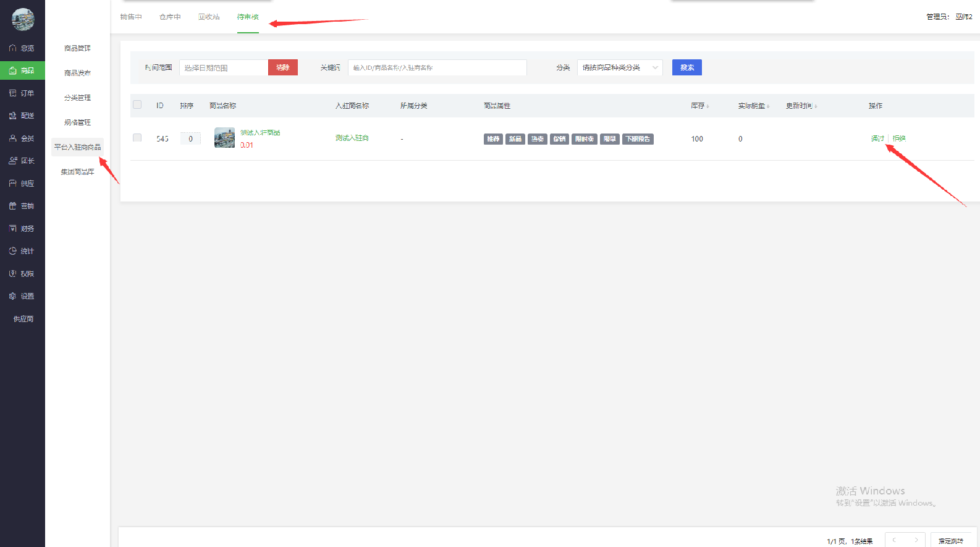
Task: Switch to the 回收站 recycle bin tab
Action: click(x=209, y=17)
